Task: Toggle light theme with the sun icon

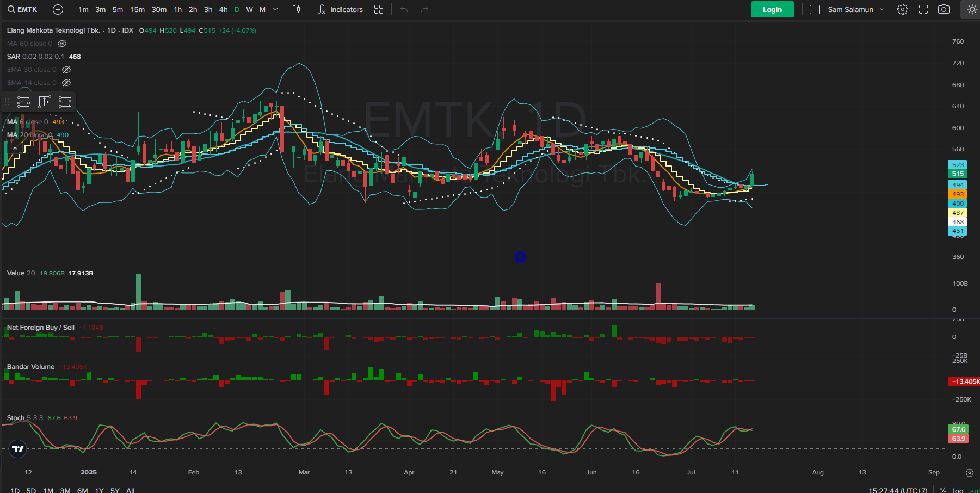Action: [x=972, y=9]
